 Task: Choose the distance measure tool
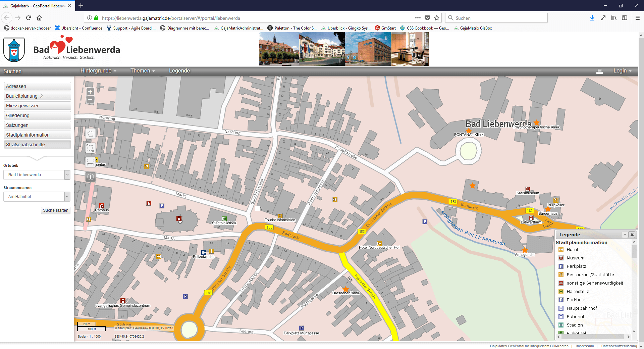[x=90, y=162]
